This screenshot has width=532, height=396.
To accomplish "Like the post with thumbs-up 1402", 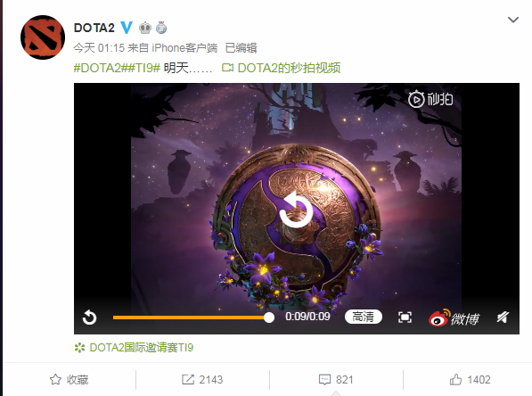I will [470, 379].
